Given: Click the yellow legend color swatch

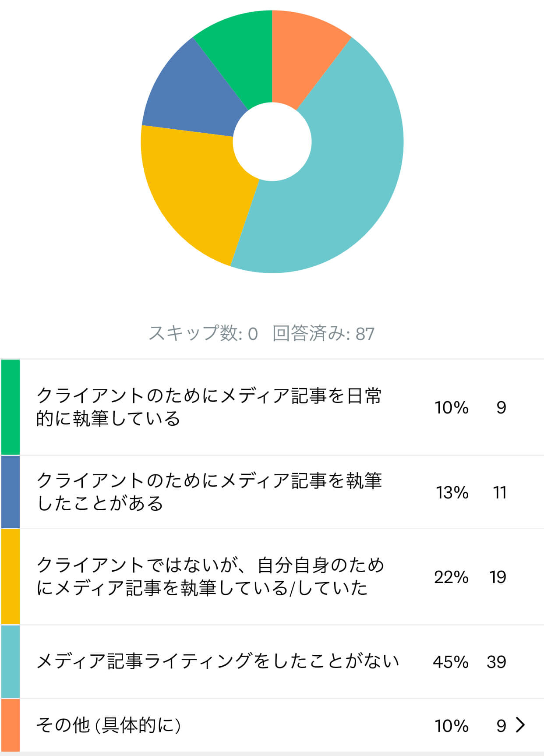Looking at the screenshot, I should tap(11, 576).
